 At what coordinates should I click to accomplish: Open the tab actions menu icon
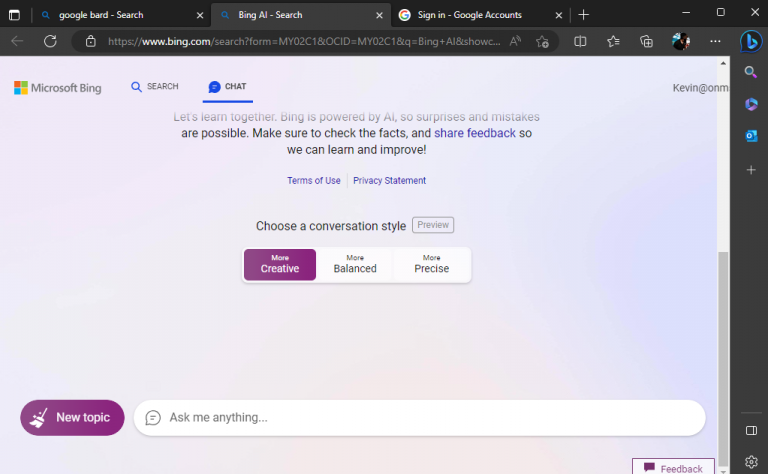click(x=14, y=15)
